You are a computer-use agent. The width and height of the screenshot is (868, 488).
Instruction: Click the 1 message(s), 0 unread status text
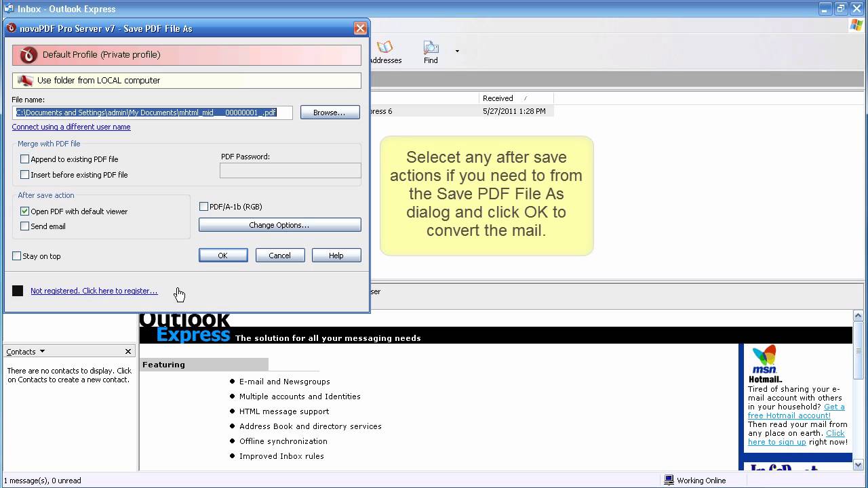tap(43, 481)
